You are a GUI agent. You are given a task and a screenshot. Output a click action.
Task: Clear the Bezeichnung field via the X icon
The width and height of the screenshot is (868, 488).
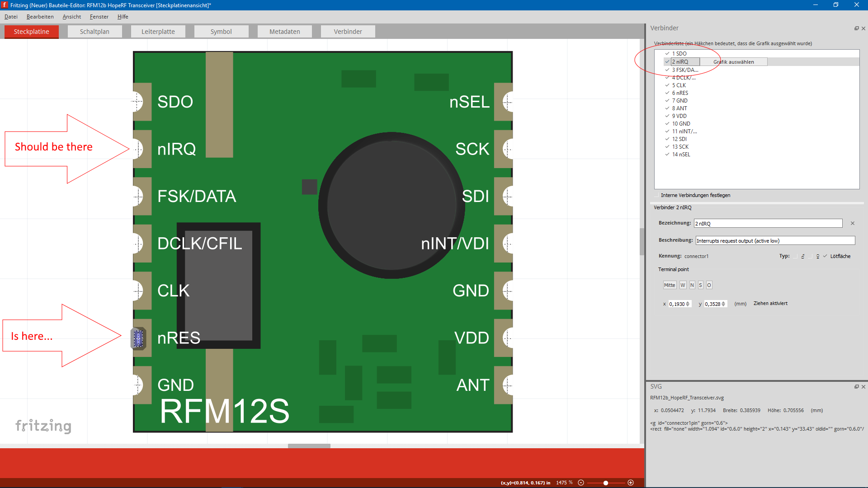coord(853,223)
